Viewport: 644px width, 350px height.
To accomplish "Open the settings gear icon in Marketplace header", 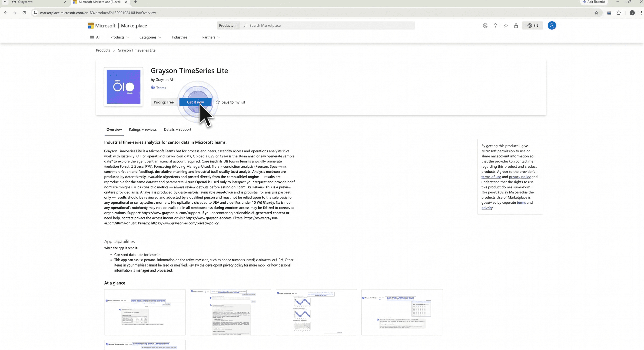I will [x=485, y=26].
